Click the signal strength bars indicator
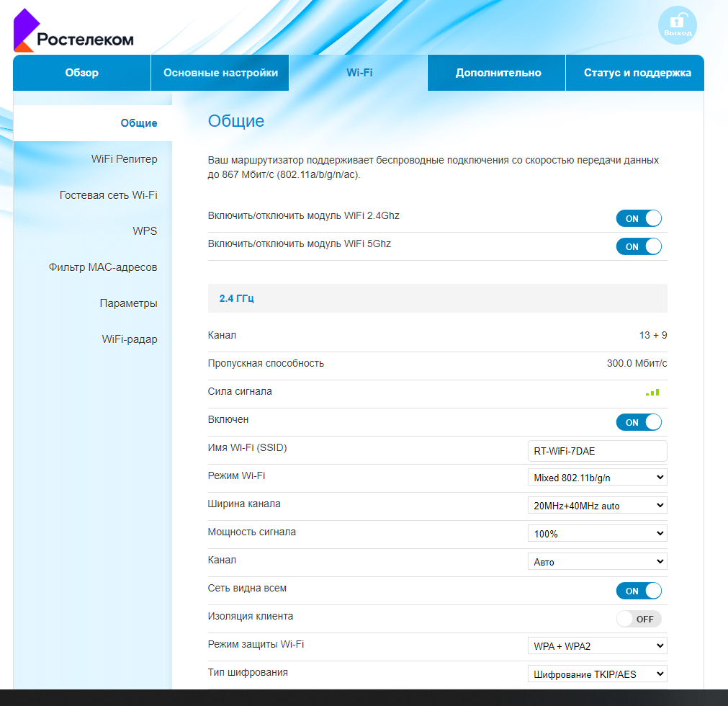This screenshot has height=706, width=728. (x=652, y=393)
